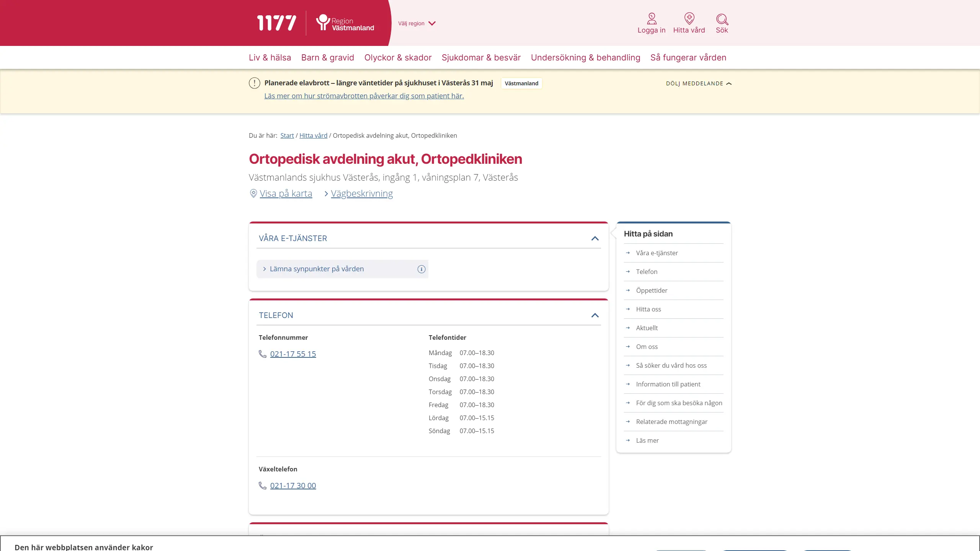Click the map pin icon beside Visa på karta

(253, 194)
